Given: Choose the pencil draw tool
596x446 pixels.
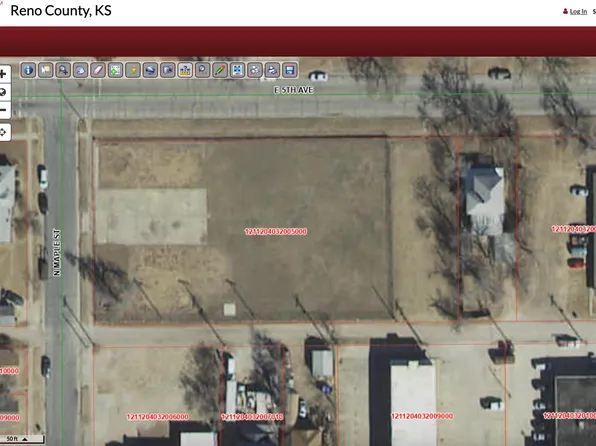Looking at the screenshot, I should (220, 70).
